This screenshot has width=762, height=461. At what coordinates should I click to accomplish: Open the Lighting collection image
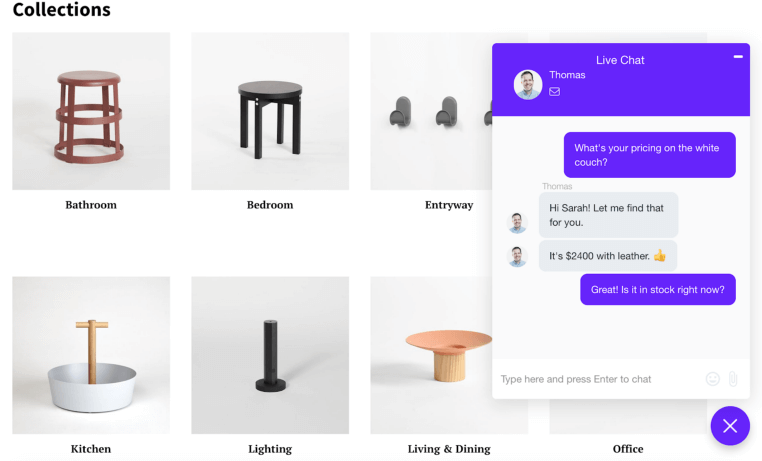[270, 355]
